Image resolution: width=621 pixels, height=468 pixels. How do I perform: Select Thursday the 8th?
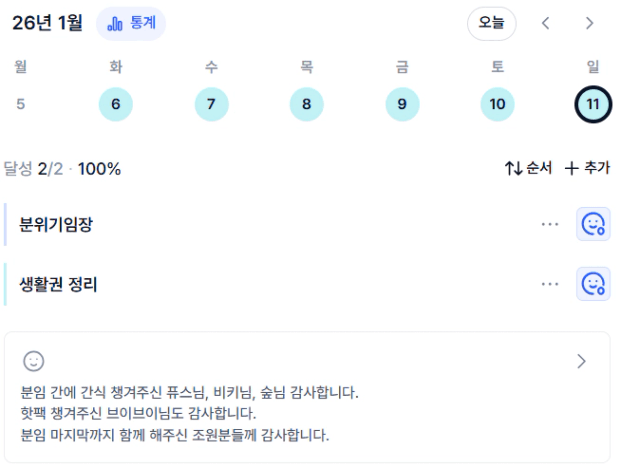pyautogui.click(x=306, y=104)
